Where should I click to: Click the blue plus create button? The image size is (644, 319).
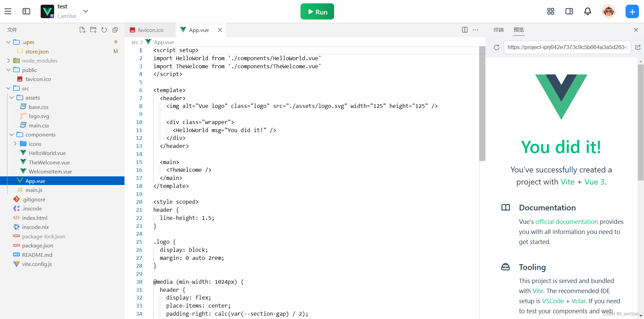[x=632, y=11]
